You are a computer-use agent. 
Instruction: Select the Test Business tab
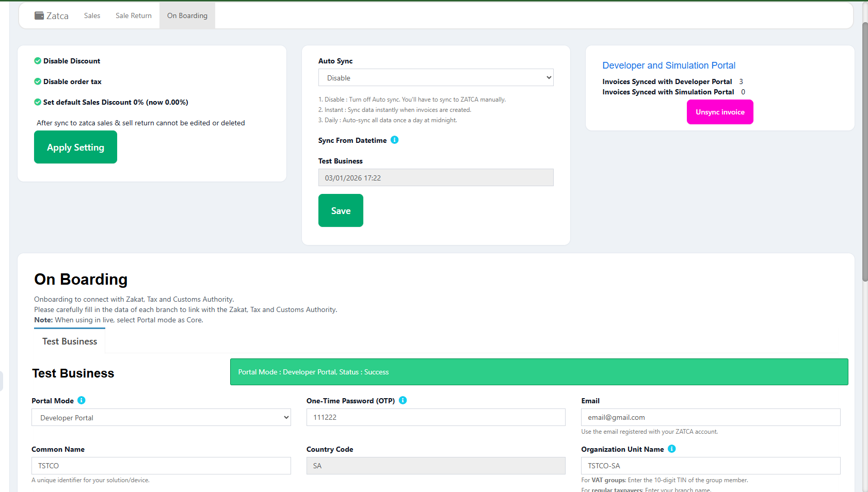click(x=69, y=341)
